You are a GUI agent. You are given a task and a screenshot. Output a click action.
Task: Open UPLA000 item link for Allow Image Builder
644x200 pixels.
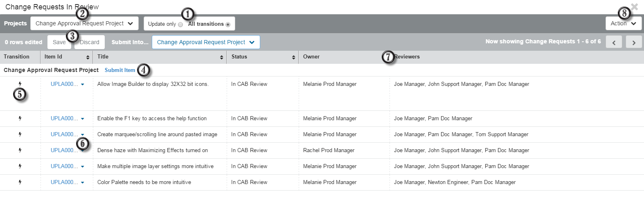pyautogui.click(x=64, y=84)
